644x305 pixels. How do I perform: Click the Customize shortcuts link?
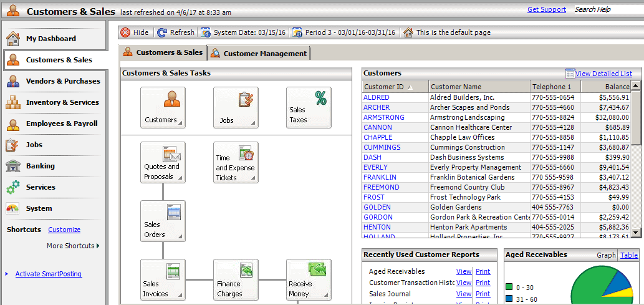coord(64,230)
